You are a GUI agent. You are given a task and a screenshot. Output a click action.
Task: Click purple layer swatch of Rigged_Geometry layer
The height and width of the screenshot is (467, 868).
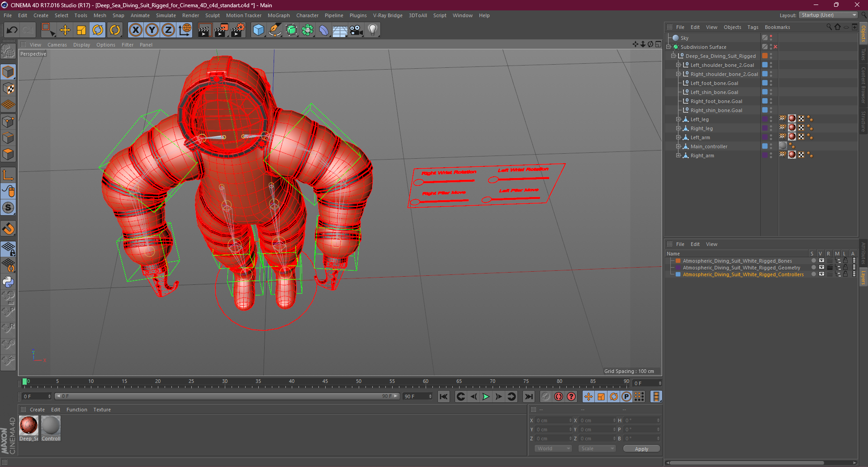(x=678, y=268)
